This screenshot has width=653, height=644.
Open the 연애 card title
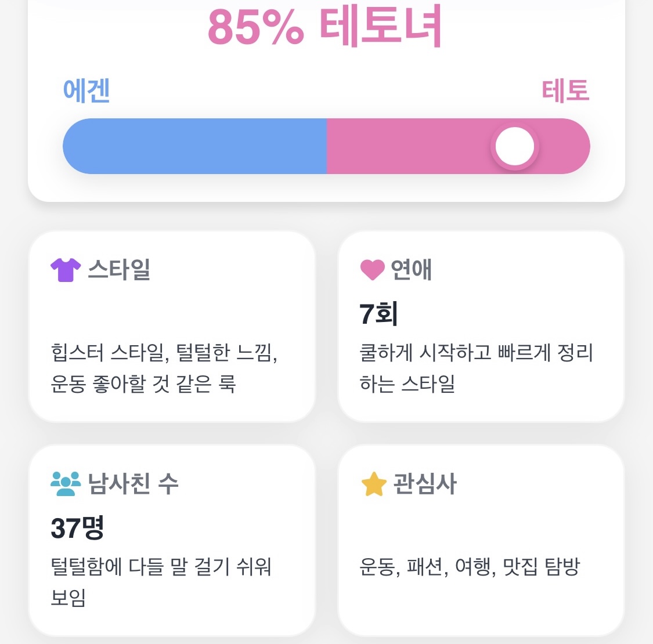(411, 270)
